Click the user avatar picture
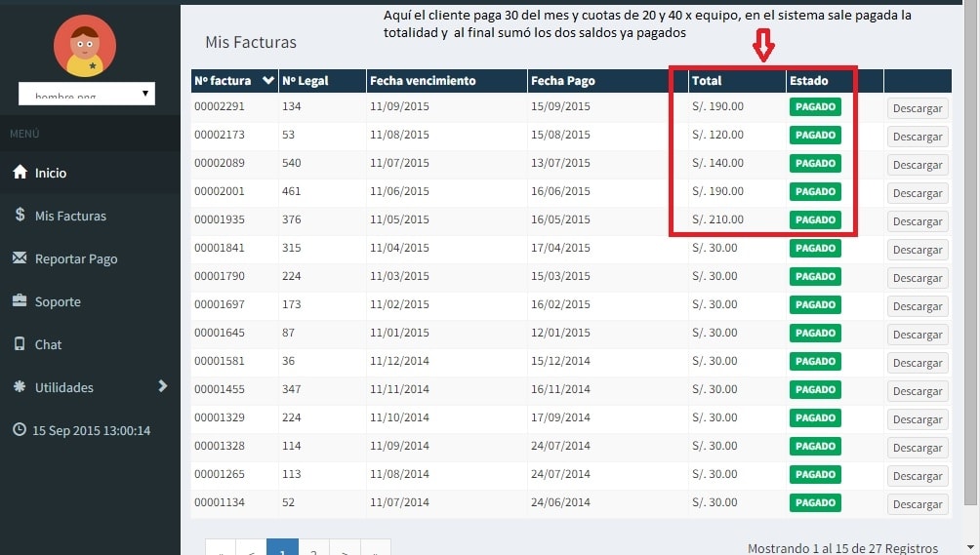 pyautogui.click(x=84, y=46)
